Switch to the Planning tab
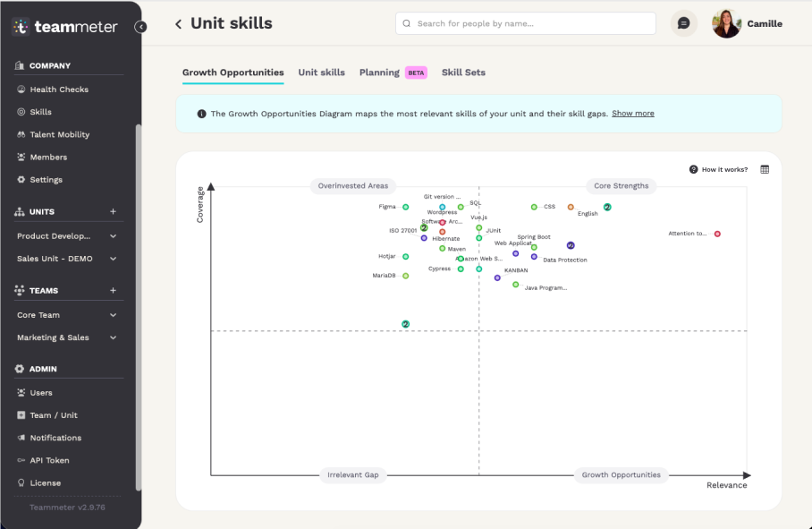 click(379, 73)
